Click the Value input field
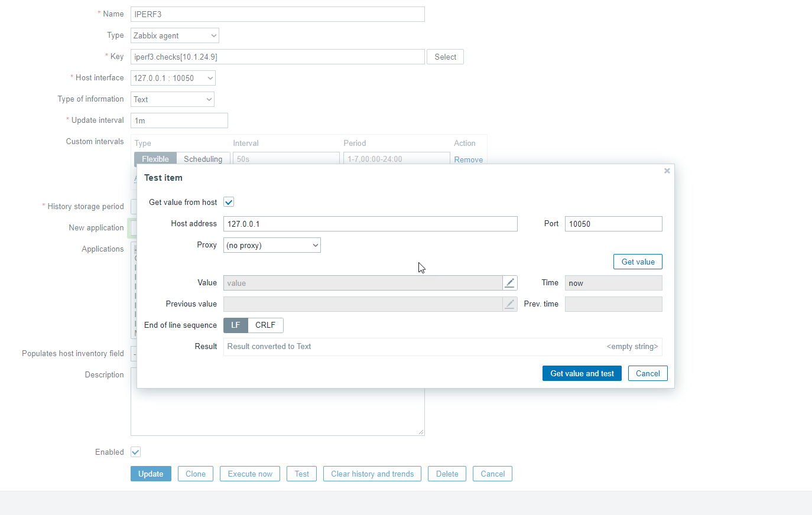Screen dimensions: 812x515 point(363,283)
